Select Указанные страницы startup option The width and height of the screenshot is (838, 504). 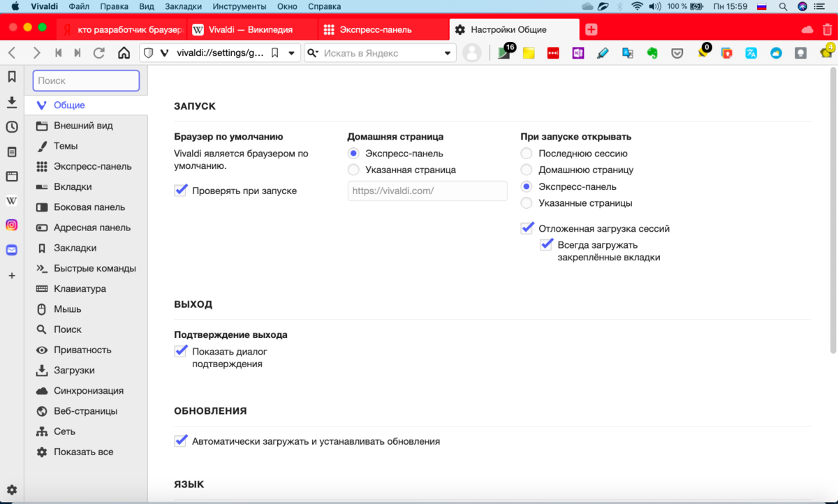pyautogui.click(x=527, y=203)
